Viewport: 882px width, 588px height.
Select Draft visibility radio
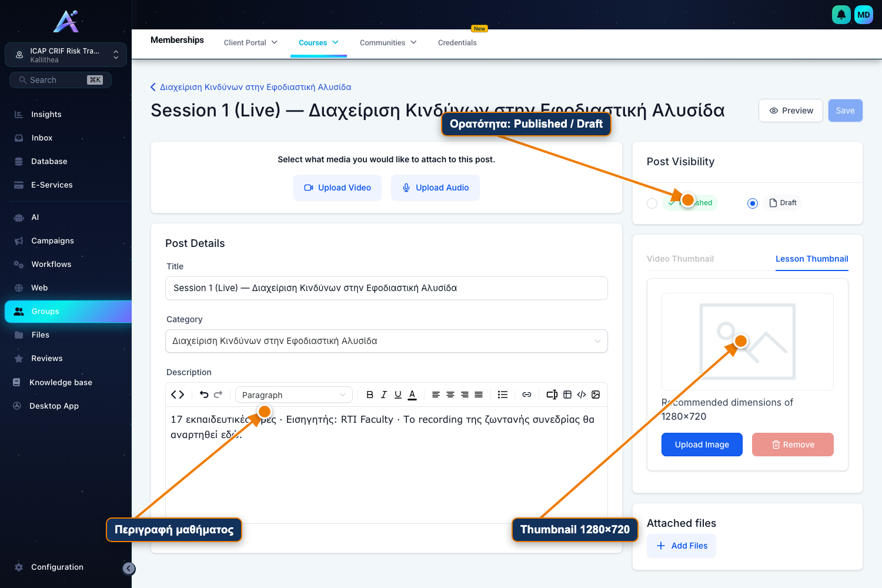(753, 203)
